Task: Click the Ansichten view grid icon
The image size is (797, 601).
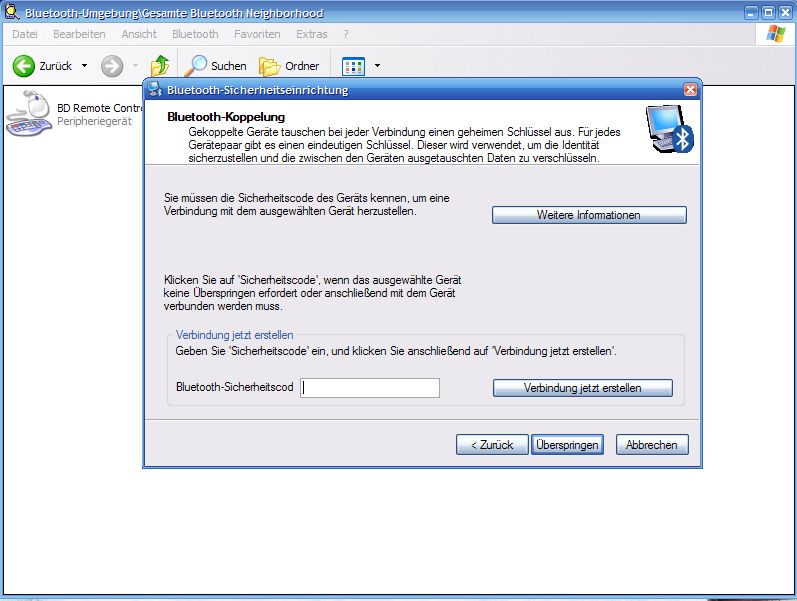Action: pyautogui.click(x=353, y=66)
